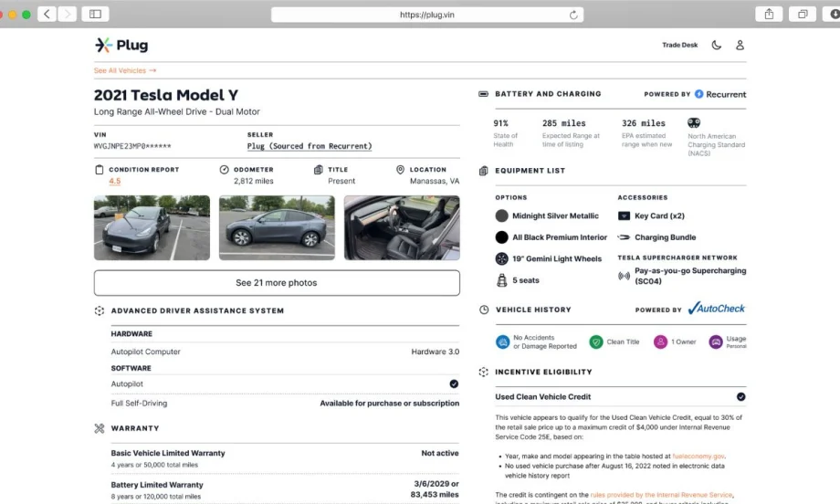The image size is (840, 504).
Task: Click the 19" Gemini Light Wheels icon
Action: (501, 258)
